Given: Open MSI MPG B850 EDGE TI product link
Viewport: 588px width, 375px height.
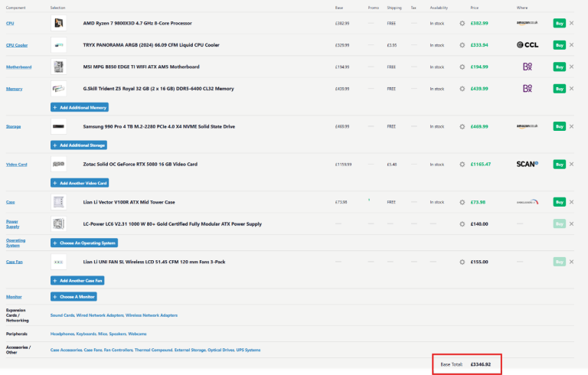Looking at the screenshot, I should 141,67.
